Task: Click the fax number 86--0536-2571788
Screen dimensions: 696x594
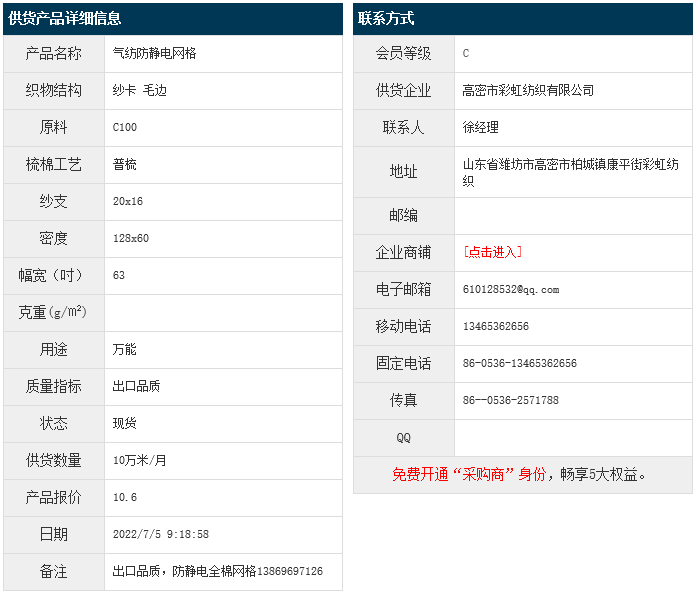Action: (x=510, y=400)
